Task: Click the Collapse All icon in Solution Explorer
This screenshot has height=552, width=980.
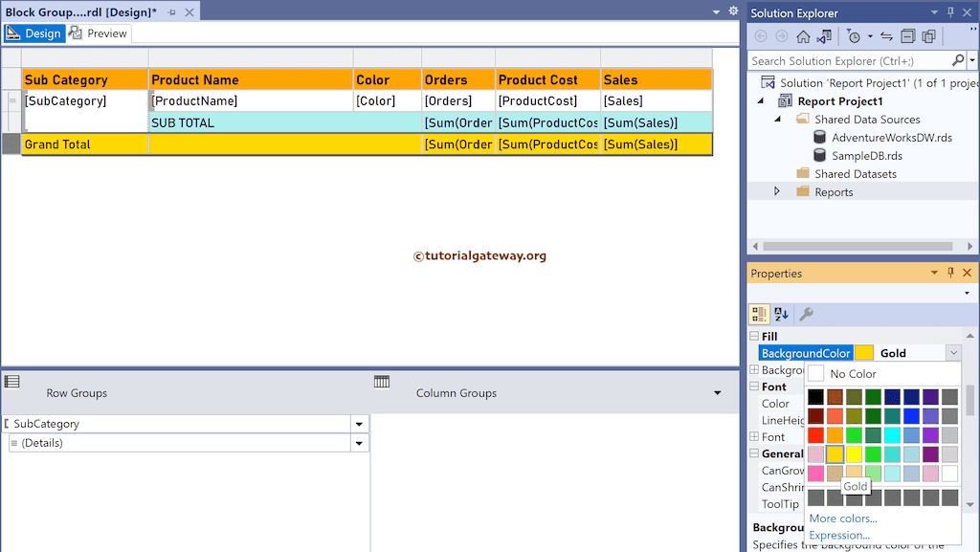Action: pyautogui.click(x=908, y=36)
